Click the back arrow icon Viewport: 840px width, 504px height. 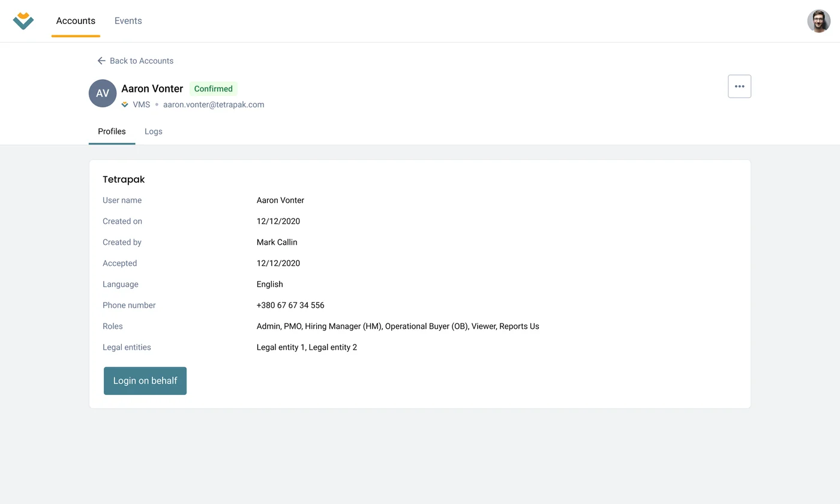(101, 61)
